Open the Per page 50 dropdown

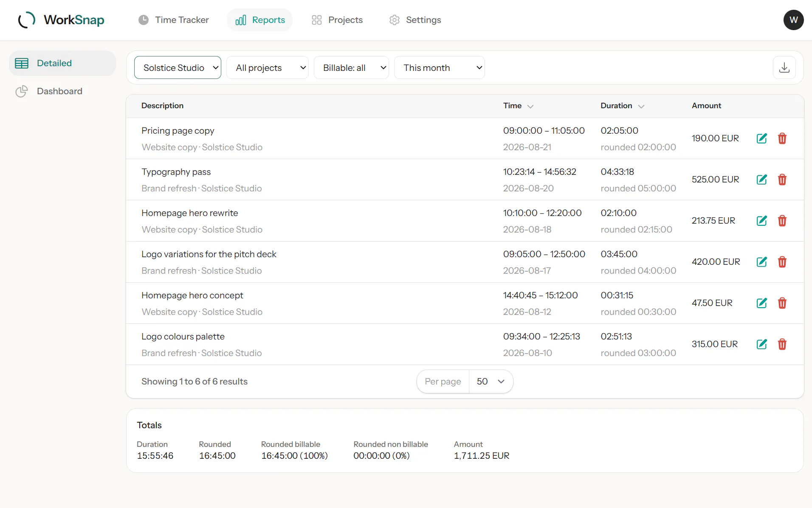[x=491, y=382]
